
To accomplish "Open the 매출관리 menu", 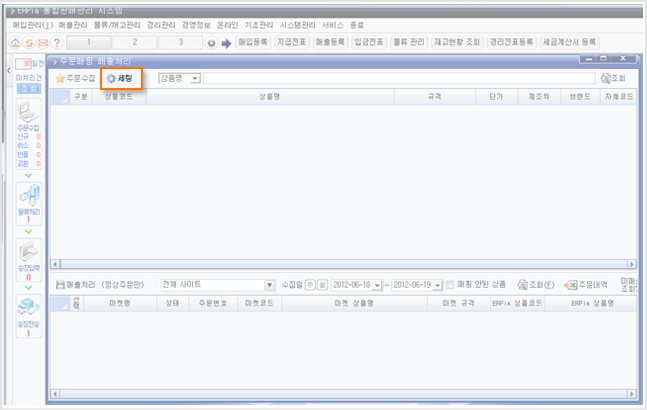I will coord(73,23).
